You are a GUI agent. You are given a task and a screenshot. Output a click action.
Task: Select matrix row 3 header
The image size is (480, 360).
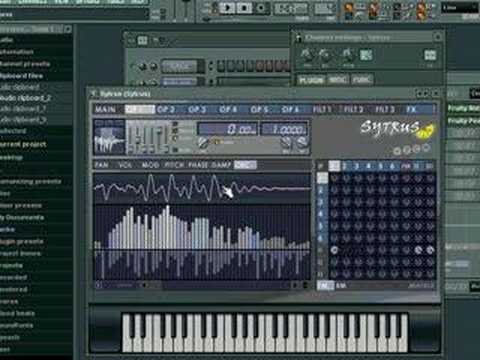tap(321, 202)
